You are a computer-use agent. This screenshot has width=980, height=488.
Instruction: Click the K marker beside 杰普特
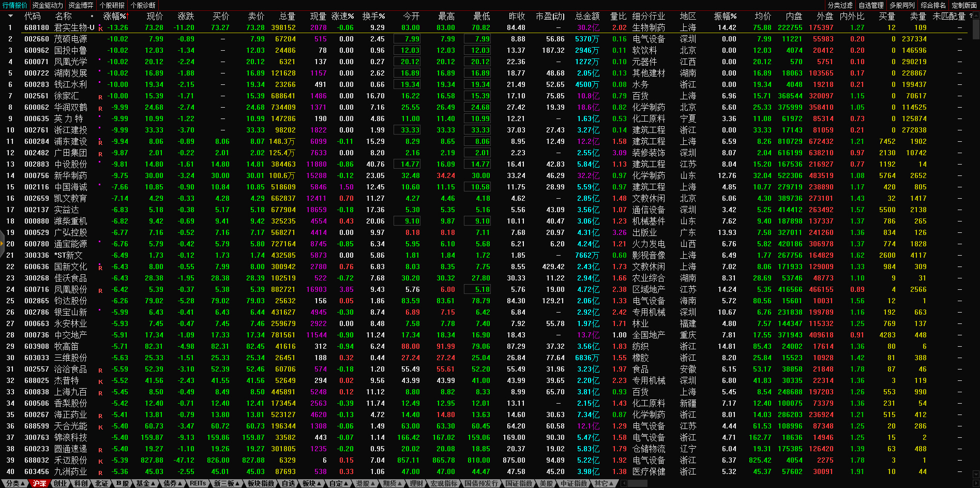tap(100, 381)
